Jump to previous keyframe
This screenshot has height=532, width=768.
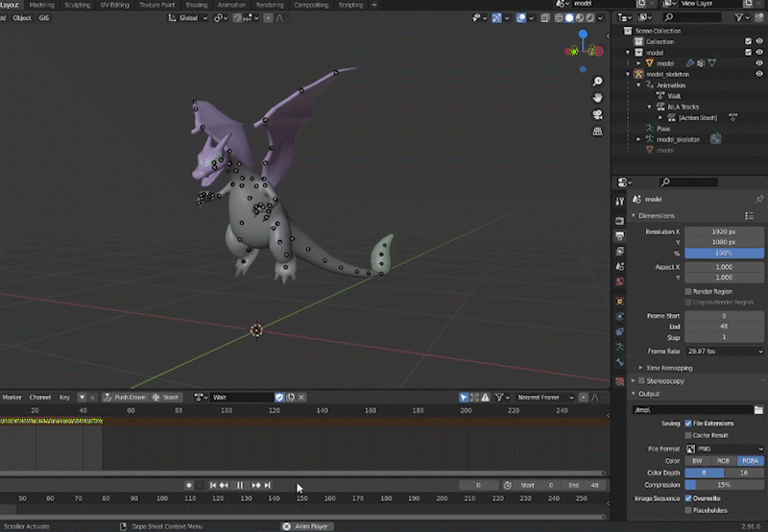tap(224, 485)
